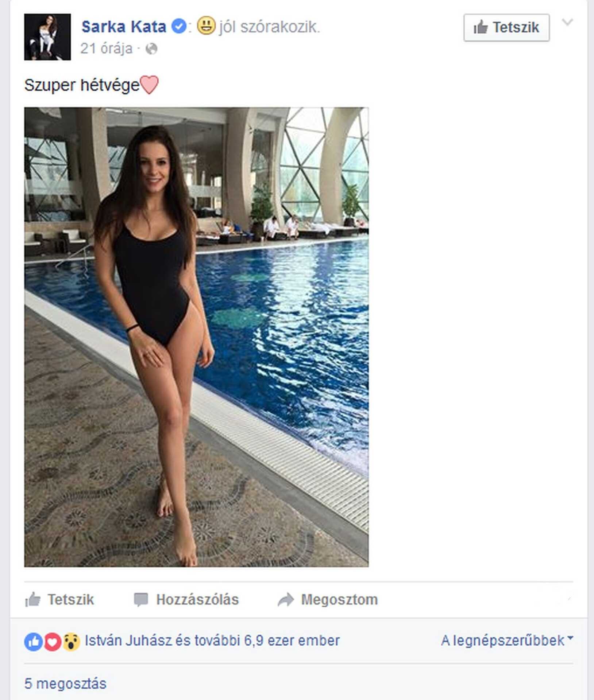Expand the post options chevron
Viewport: 594px width, 700px height.
567,23
